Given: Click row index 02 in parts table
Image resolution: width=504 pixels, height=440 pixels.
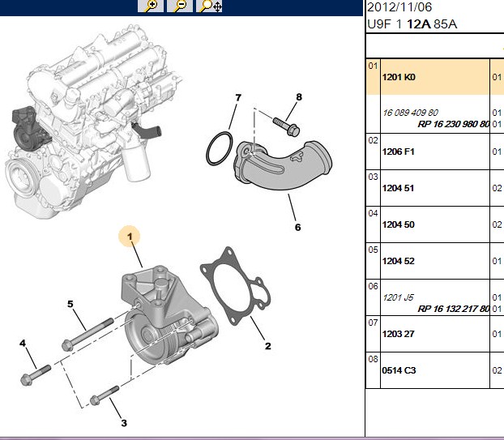Looking at the screenshot, I should 373,140.
